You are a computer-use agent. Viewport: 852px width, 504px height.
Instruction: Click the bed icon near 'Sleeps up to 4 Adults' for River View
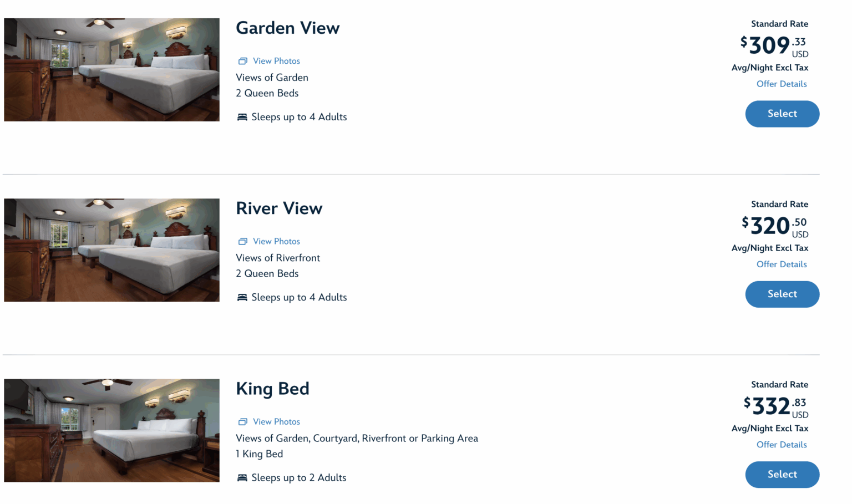(242, 297)
